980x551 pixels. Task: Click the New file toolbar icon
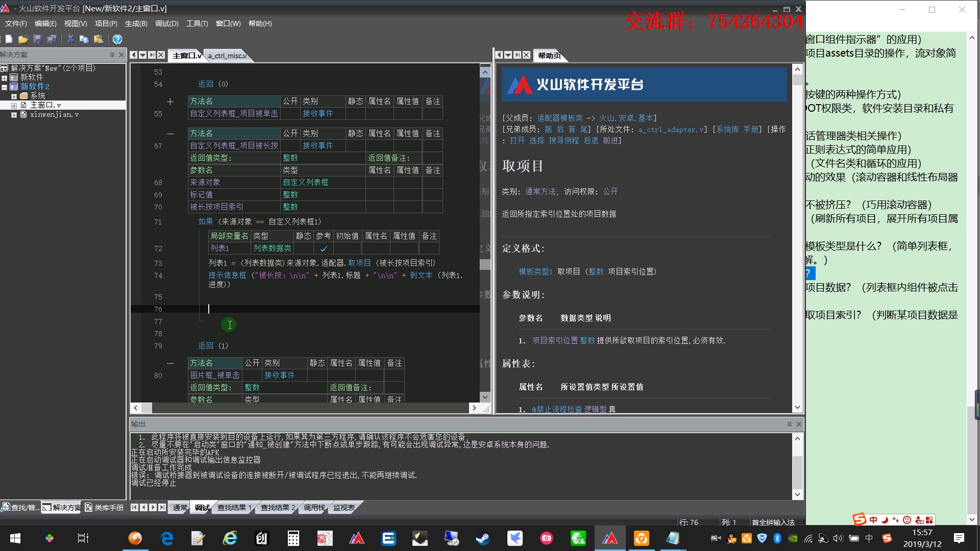(x=9, y=39)
